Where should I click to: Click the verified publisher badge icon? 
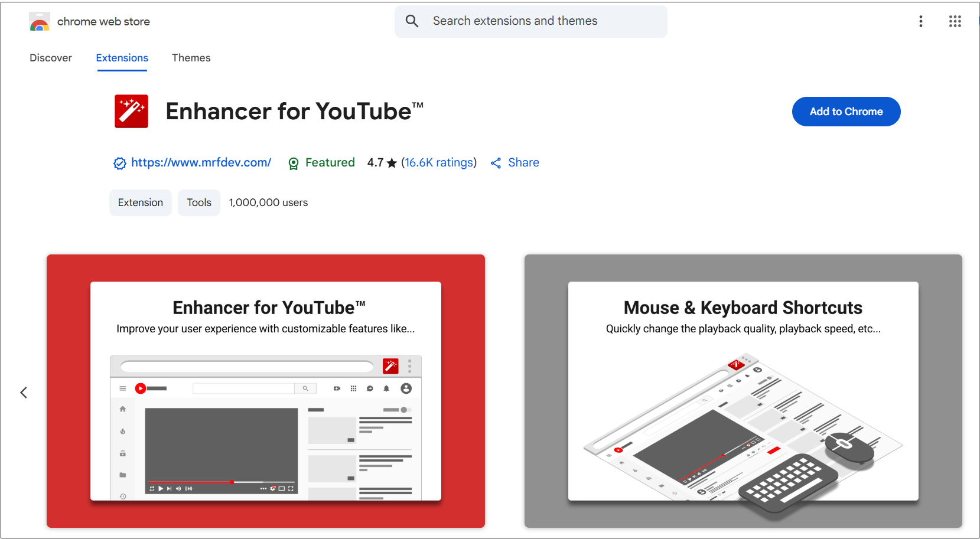tap(120, 164)
